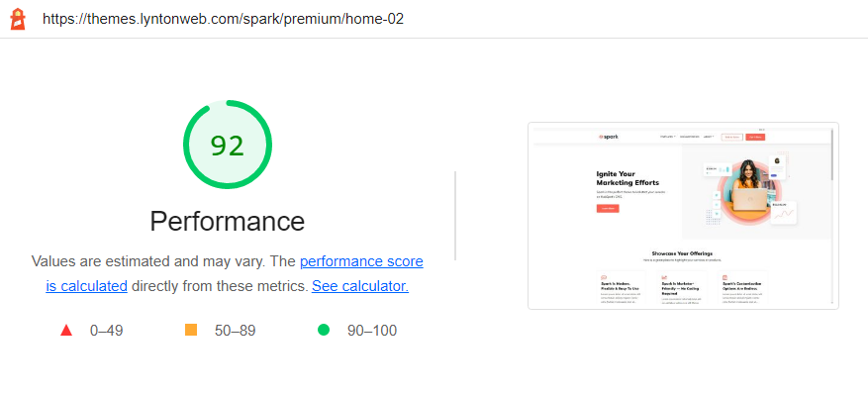Click the green 92 performance score gauge

pyautogui.click(x=228, y=145)
